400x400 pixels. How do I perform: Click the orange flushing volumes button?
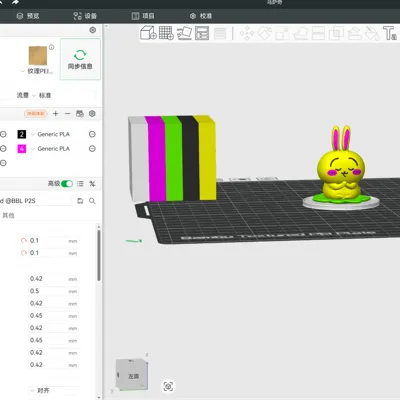coord(36,114)
